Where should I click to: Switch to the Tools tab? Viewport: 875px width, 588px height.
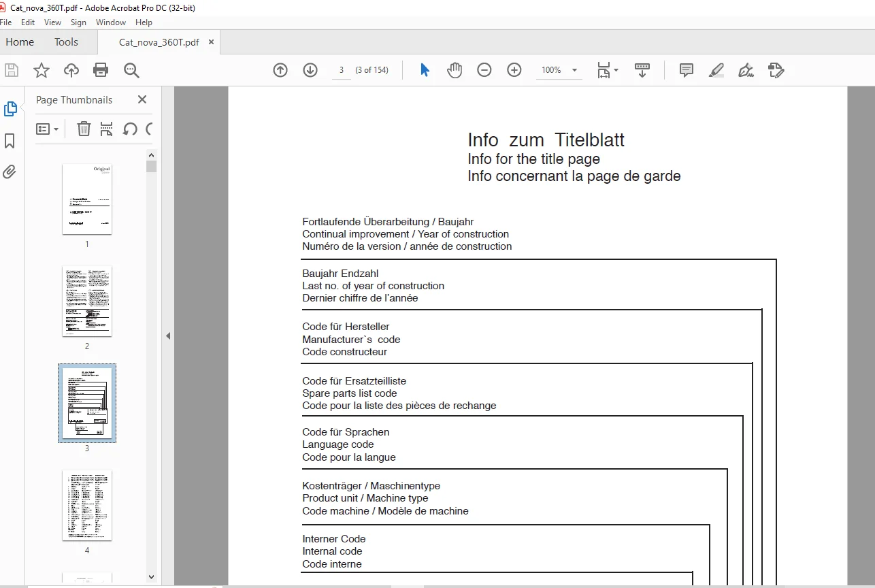[x=66, y=42]
